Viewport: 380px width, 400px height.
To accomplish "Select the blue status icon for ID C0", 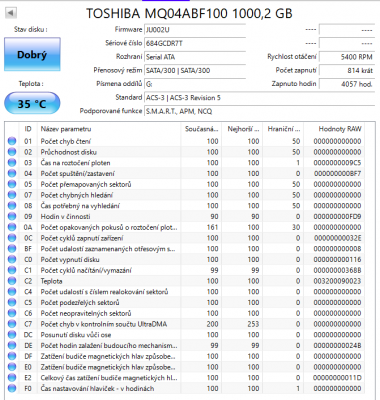I will (x=12, y=259).
